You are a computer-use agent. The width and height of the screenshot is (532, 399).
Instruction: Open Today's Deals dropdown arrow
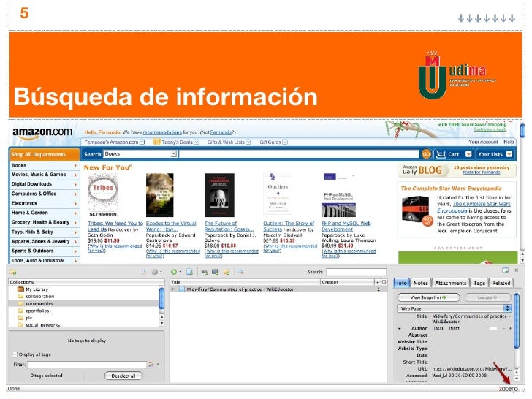(x=197, y=142)
